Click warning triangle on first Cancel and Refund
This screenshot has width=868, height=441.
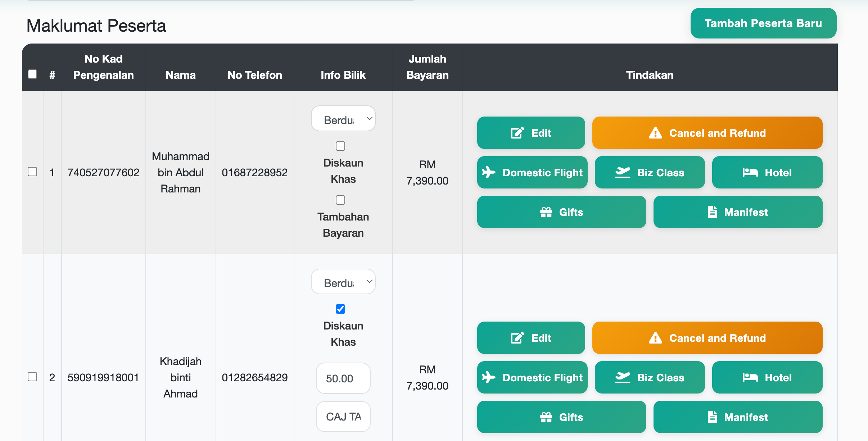[x=655, y=133]
